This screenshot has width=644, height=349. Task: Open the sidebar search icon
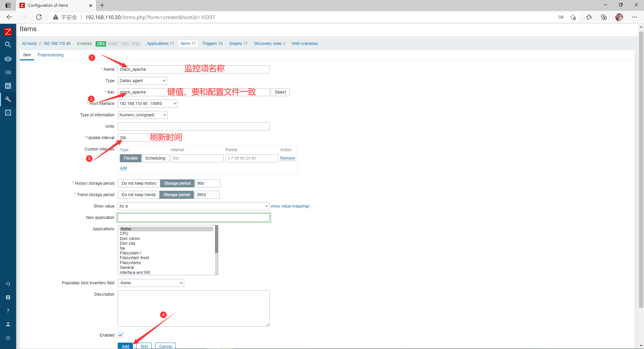[x=8, y=45]
